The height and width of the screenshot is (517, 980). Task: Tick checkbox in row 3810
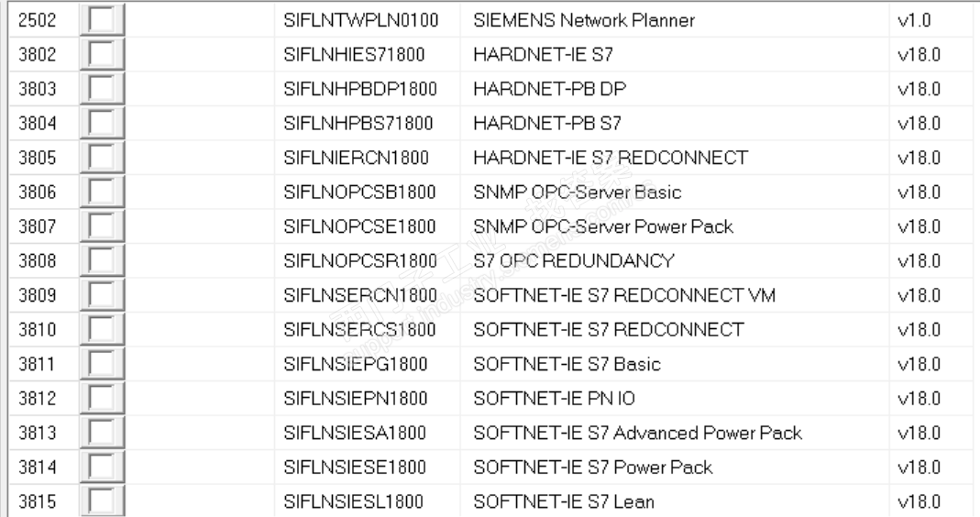tap(102, 329)
